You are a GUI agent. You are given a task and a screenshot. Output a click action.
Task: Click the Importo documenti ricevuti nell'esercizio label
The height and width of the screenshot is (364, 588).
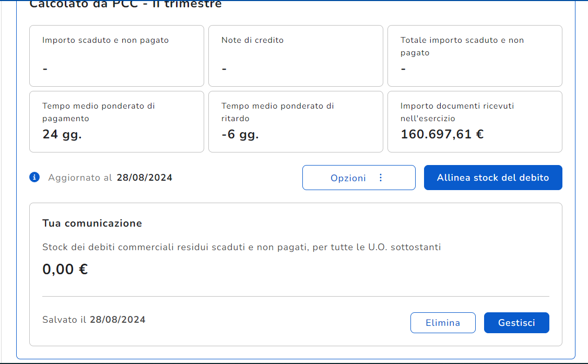[x=457, y=112]
